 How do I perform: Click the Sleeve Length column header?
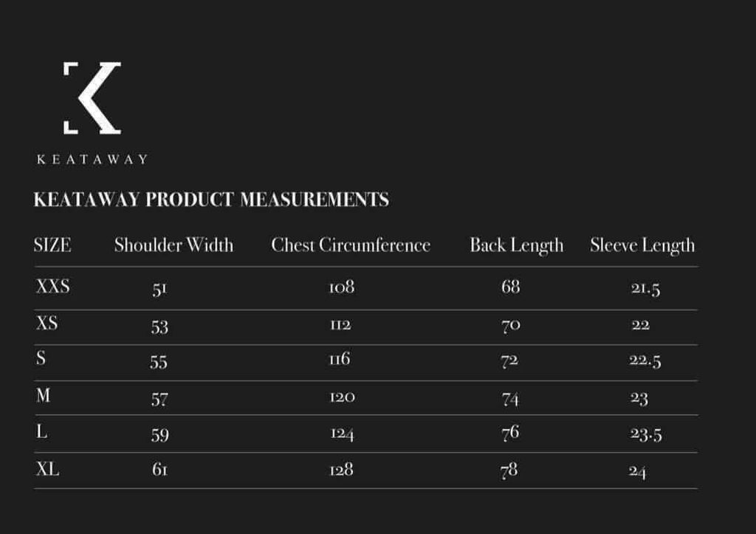coord(642,245)
